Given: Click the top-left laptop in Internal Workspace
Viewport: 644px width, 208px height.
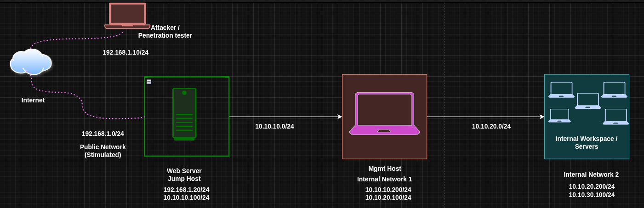Looking at the screenshot, I should [x=561, y=90].
